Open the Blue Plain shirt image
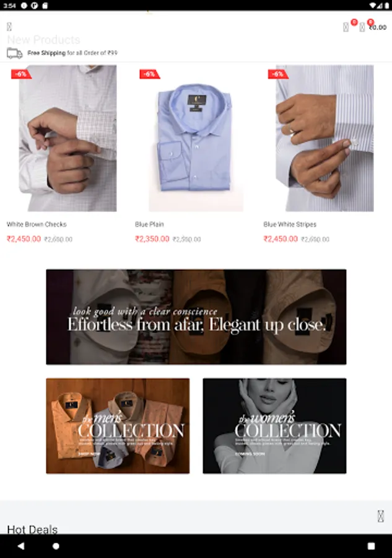 pos(196,138)
